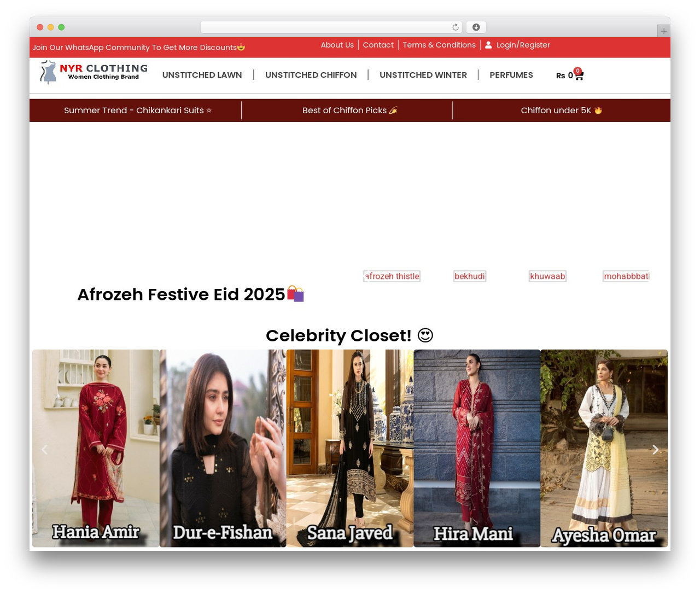700x593 pixels.
Task: Open Unstitched Chiffon menu
Action: 311,75
